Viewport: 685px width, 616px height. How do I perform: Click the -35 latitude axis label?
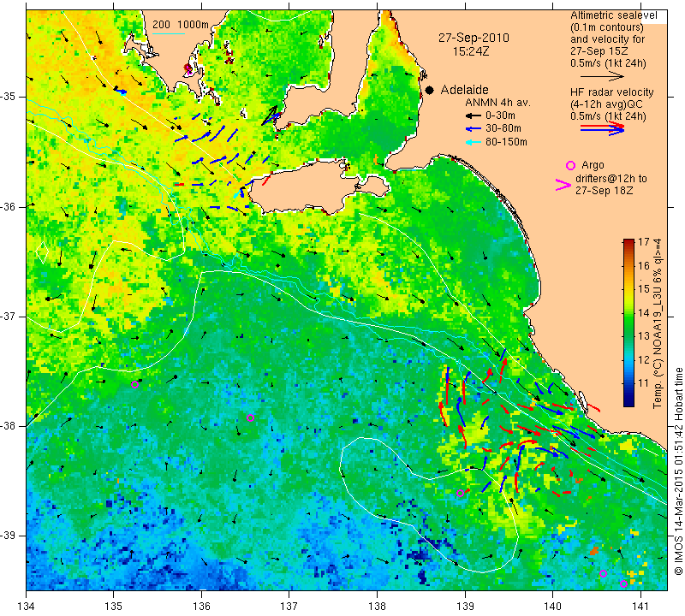pos(9,97)
